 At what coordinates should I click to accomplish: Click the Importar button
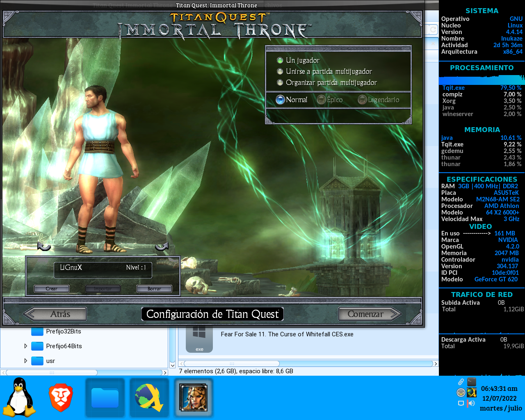[103, 289]
